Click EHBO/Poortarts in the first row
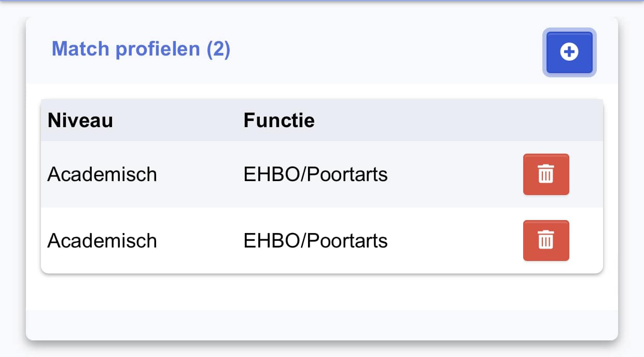Viewport: 644px width, 357px height. tap(316, 174)
